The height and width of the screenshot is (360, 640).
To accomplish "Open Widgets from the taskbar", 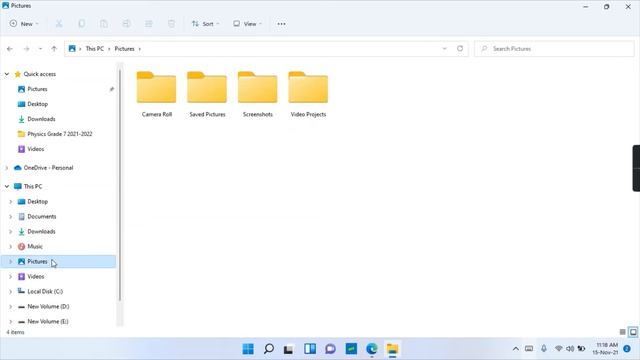I will click(x=310, y=349).
